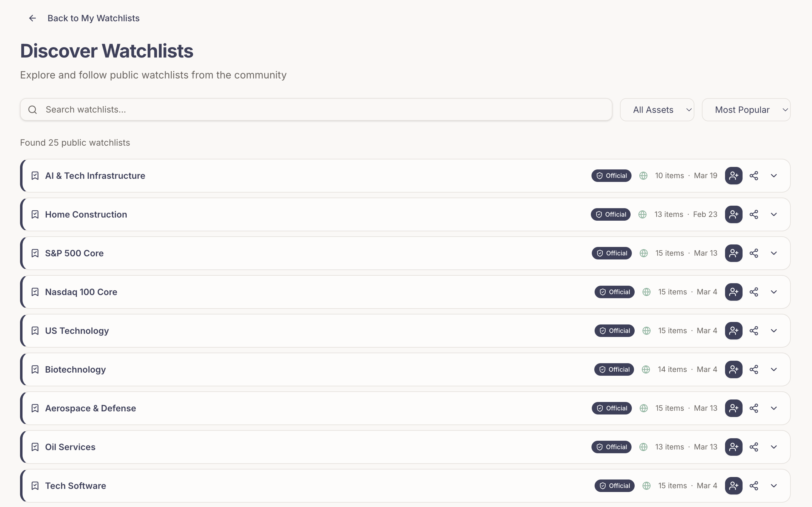The width and height of the screenshot is (812, 507).
Task: Share the Nasdaq 100 Core watchlist
Action: [x=754, y=292]
